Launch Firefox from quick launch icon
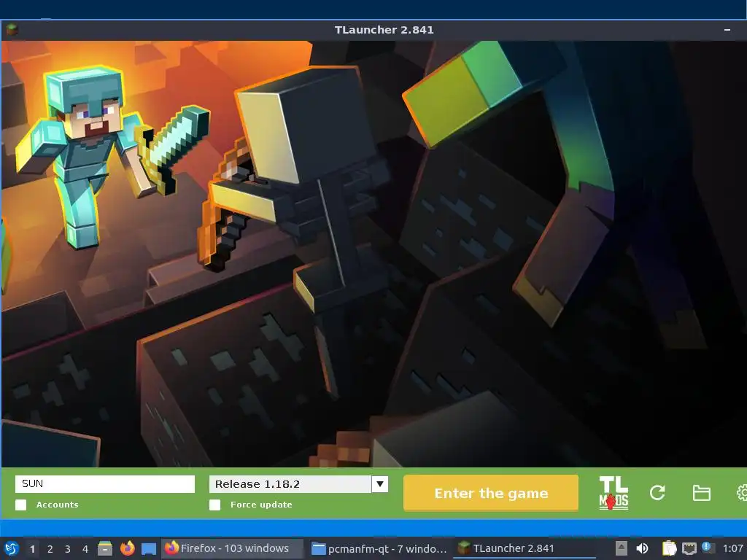The width and height of the screenshot is (747, 560). click(x=127, y=548)
